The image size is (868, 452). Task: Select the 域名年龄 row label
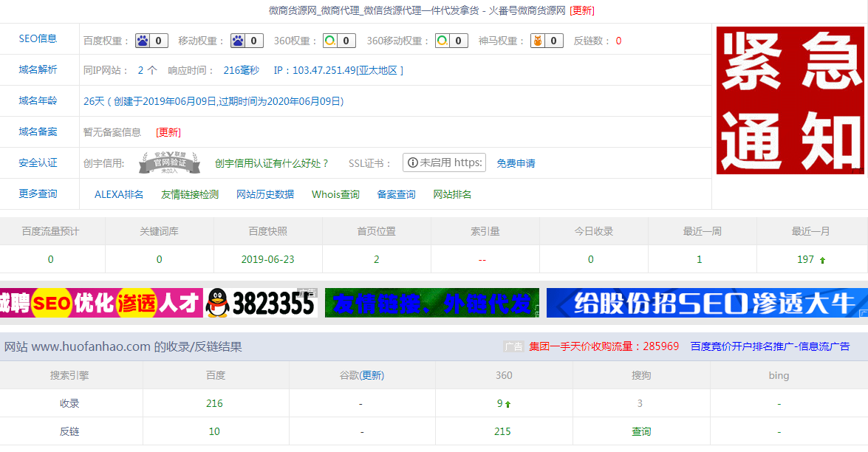38,100
